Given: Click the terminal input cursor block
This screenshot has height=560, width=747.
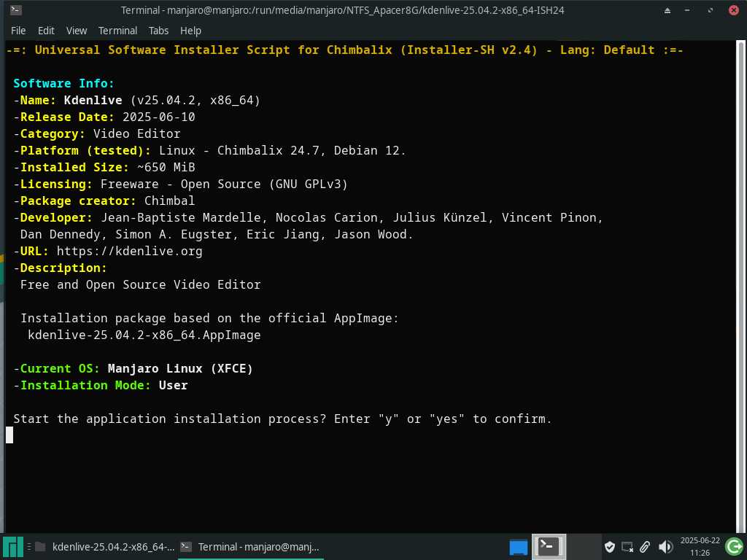Looking at the screenshot, I should pos(9,435).
